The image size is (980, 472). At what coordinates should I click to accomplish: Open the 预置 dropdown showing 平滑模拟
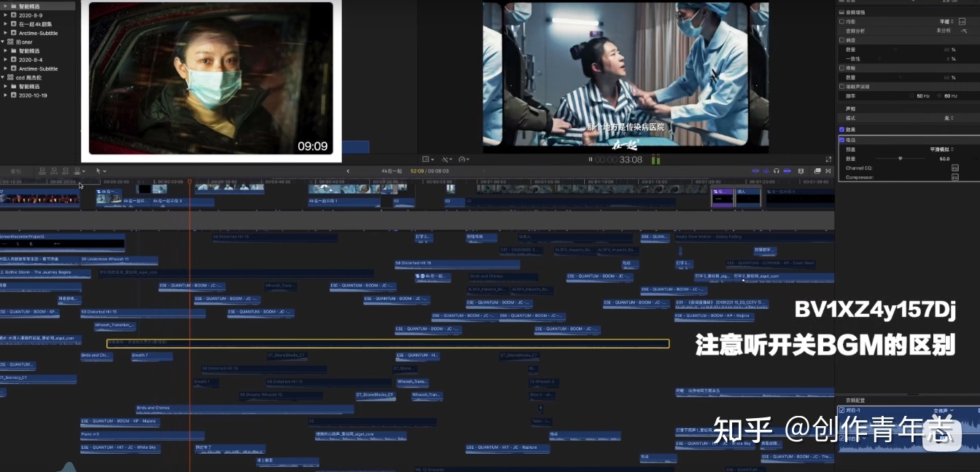coord(942,149)
